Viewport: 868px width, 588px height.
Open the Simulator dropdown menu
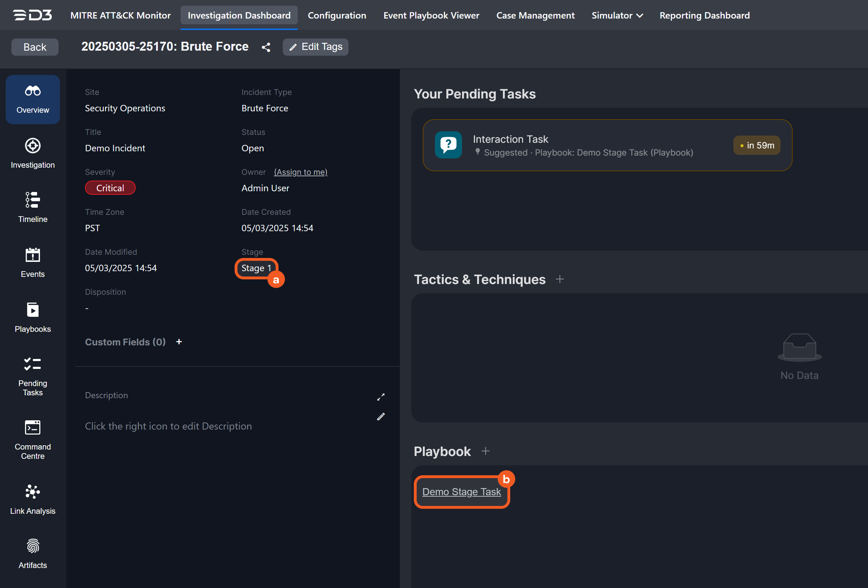point(617,15)
